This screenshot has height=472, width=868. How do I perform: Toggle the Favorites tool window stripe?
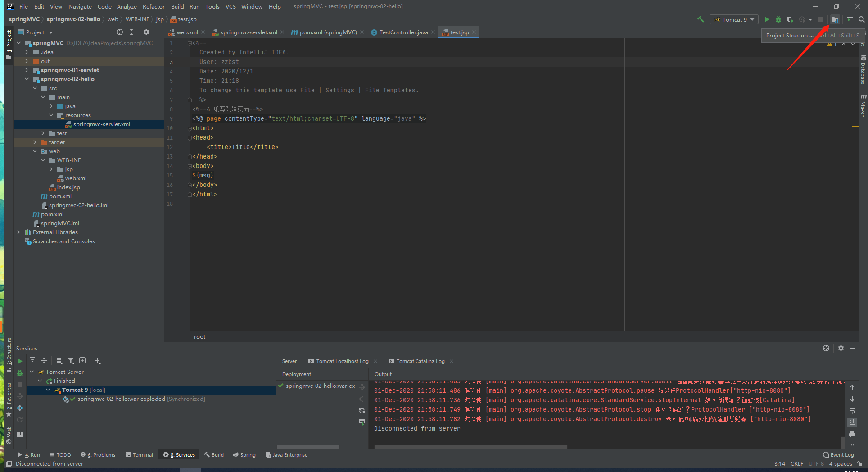click(9, 399)
